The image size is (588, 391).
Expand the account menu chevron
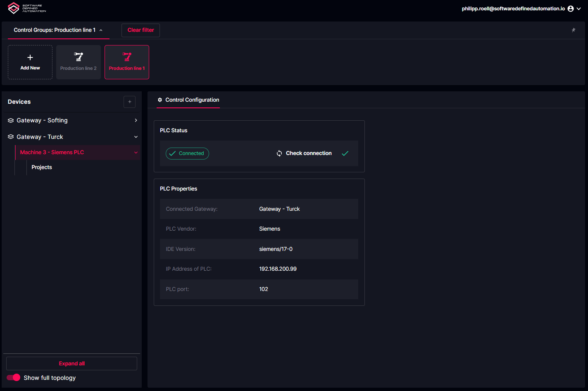tap(579, 9)
